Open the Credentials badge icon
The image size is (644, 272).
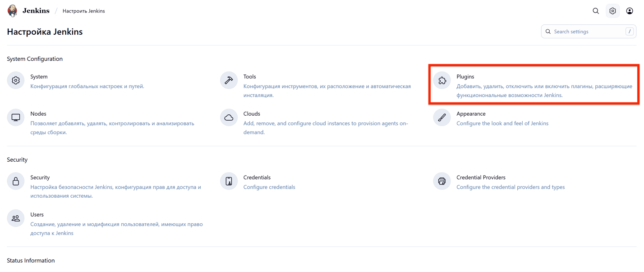click(x=229, y=181)
